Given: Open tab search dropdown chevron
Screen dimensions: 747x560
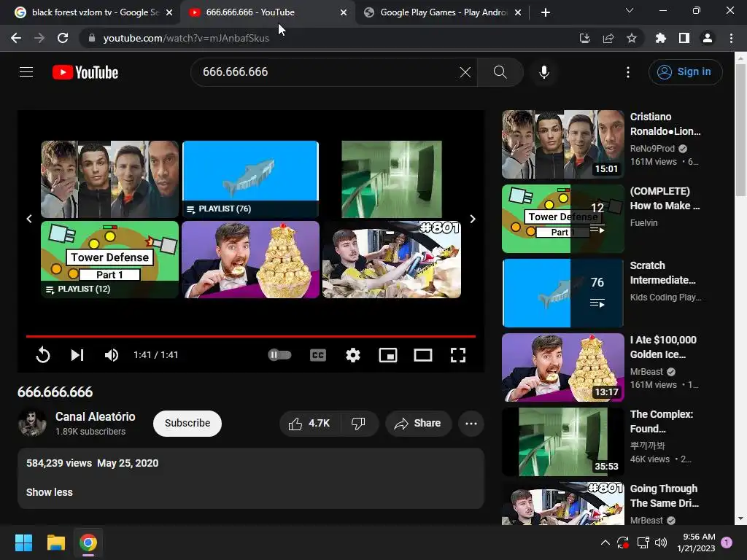Looking at the screenshot, I should 630,10.
